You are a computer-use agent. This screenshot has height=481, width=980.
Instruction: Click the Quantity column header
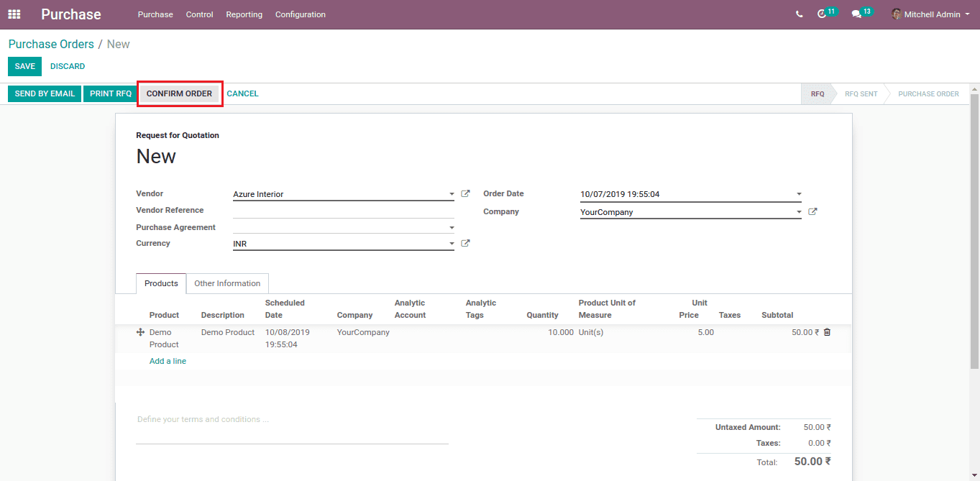[x=542, y=315]
